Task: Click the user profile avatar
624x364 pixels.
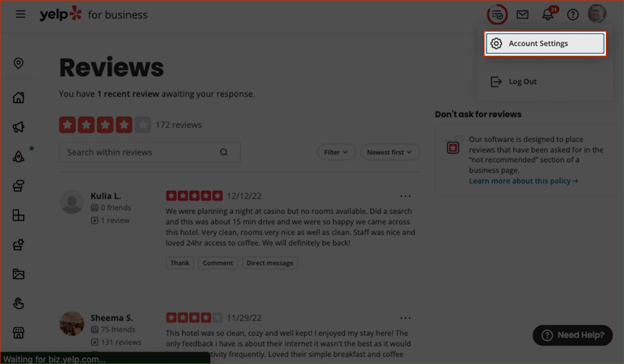Action: (x=597, y=14)
